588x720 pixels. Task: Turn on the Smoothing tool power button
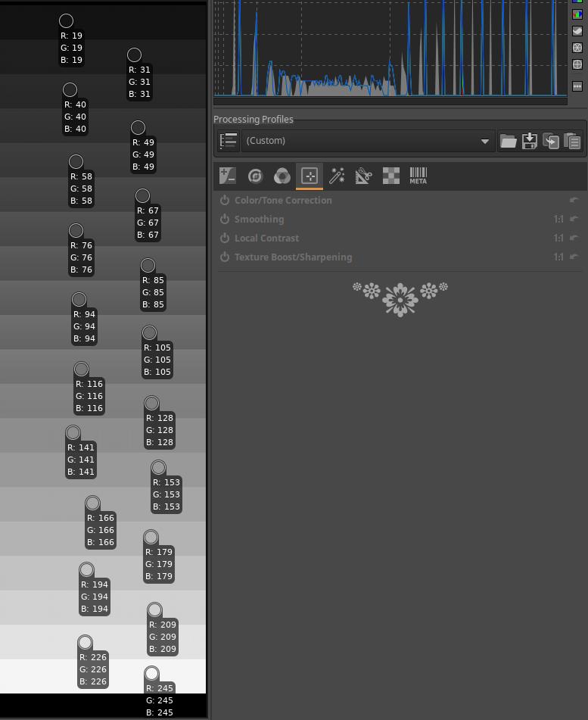(225, 220)
